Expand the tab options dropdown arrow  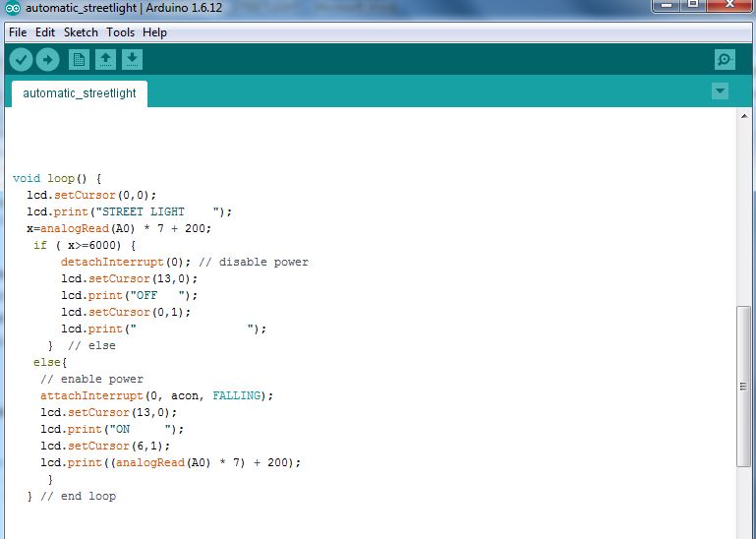click(720, 91)
